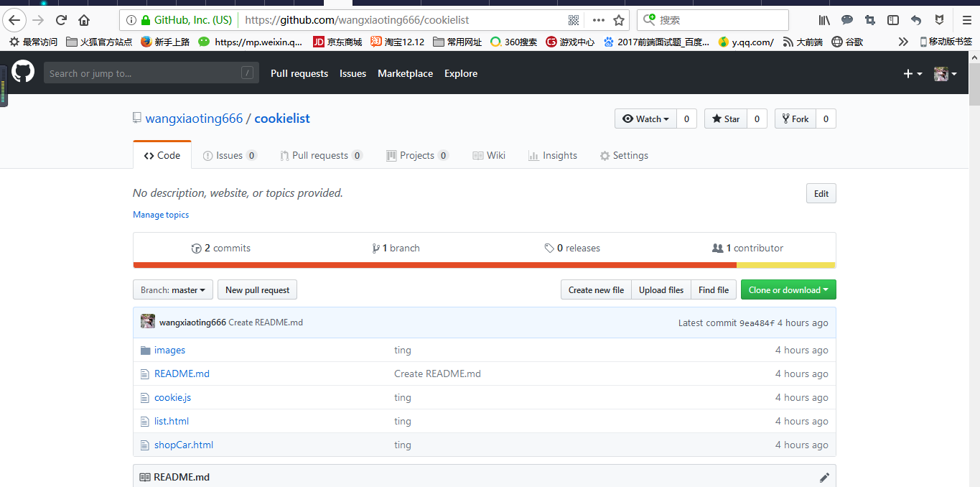Click the images folder icon
The image size is (980, 487).
(x=145, y=350)
